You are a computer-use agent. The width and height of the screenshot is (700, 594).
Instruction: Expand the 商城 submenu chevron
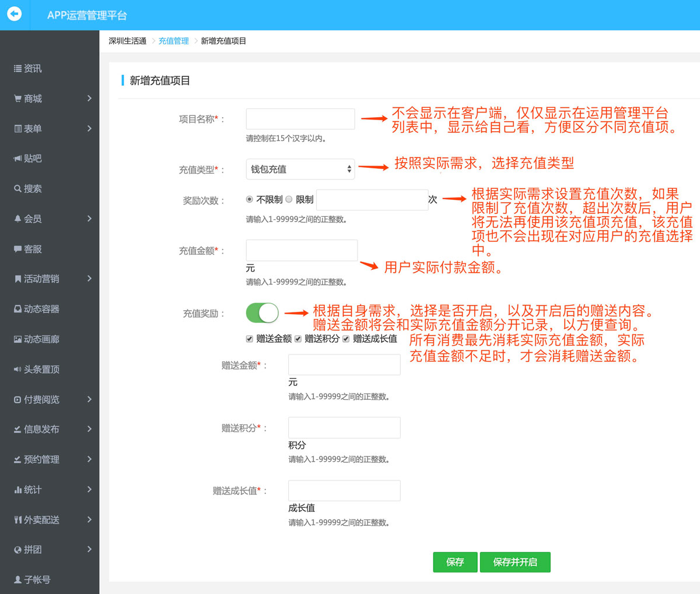pos(89,99)
